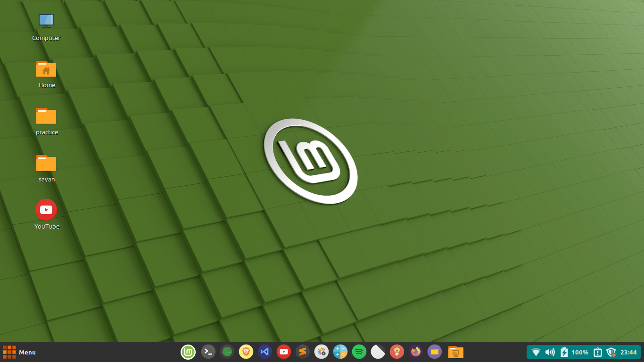The height and width of the screenshot is (362, 644).
Task: Launch Sublime Text from the panel
Action: pyautogui.click(x=303, y=352)
